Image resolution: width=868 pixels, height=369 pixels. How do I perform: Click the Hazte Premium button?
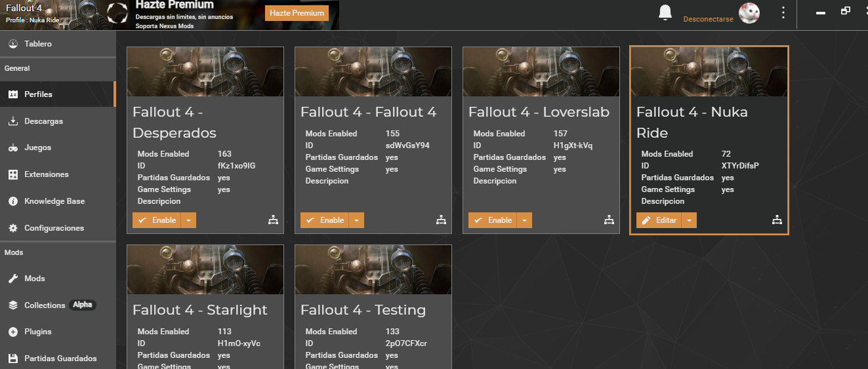point(297,13)
